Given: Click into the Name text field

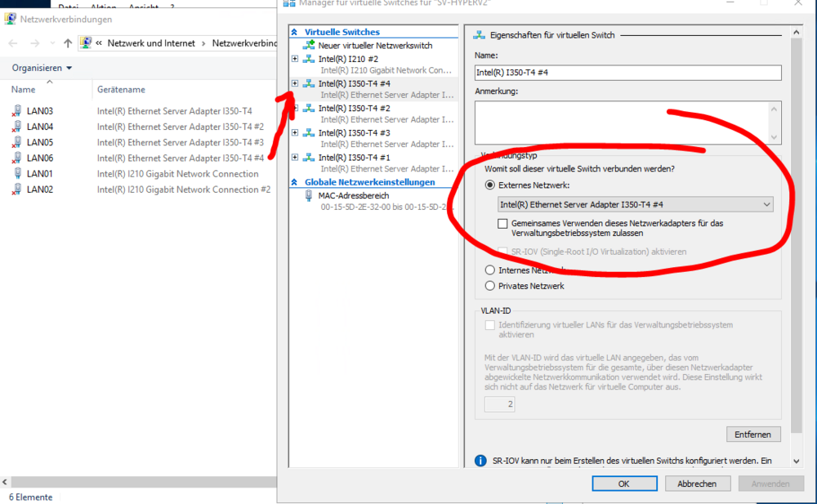Looking at the screenshot, I should pyautogui.click(x=627, y=73).
